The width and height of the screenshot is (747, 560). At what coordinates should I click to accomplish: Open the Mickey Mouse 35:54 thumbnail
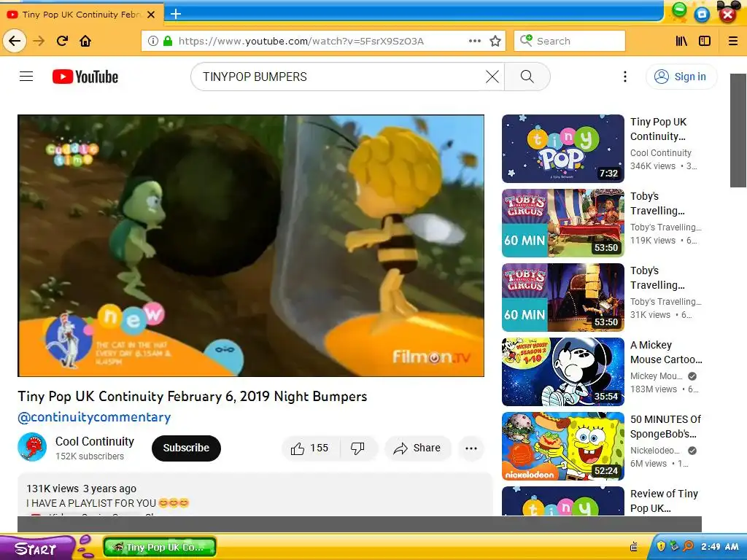[563, 371]
